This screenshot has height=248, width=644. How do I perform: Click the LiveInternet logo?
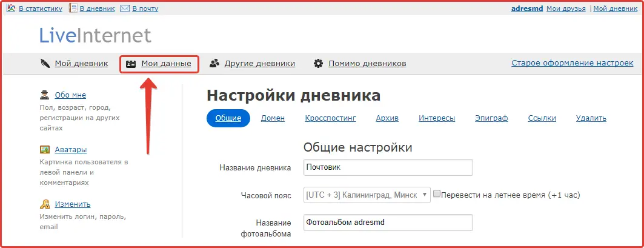tap(95, 36)
